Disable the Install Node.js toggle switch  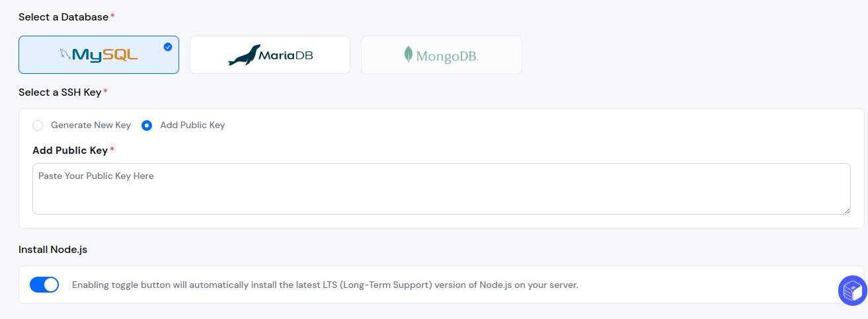pos(44,285)
